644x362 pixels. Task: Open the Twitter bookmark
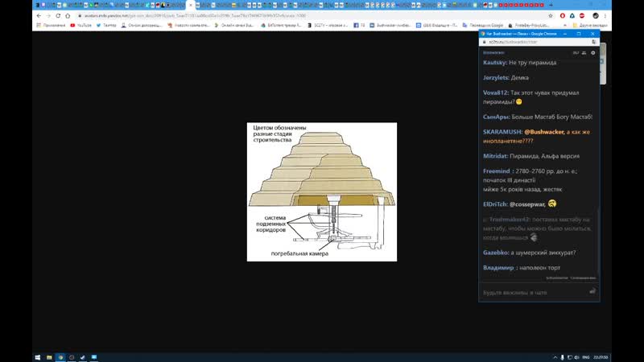coord(109,25)
